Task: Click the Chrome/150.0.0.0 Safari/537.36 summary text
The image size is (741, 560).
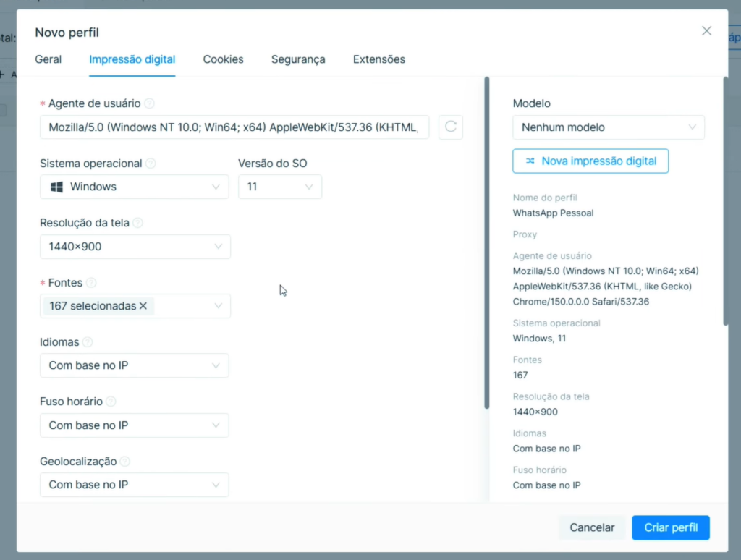Action: point(581,302)
